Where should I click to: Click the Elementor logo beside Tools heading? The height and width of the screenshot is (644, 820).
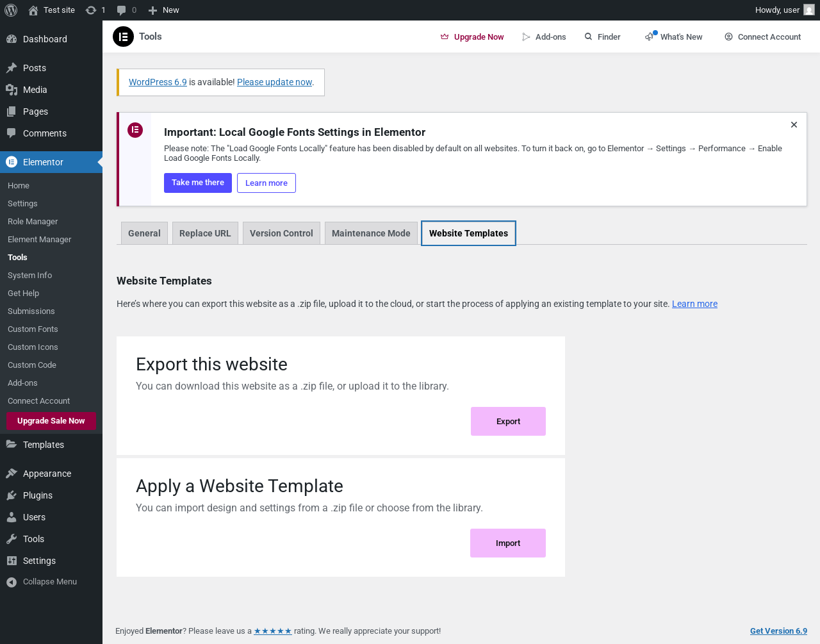click(x=123, y=37)
